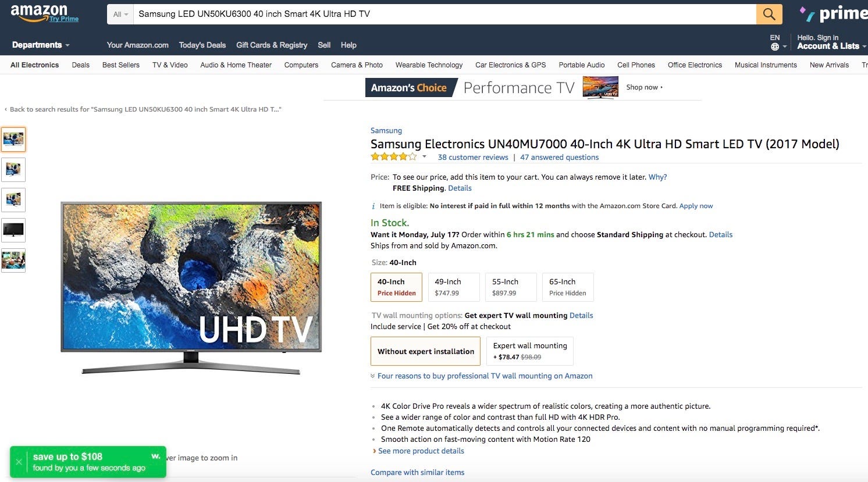Image resolution: width=868 pixels, height=482 pixels.
Task: Click the orange search magnifier button
Action: 769,14
